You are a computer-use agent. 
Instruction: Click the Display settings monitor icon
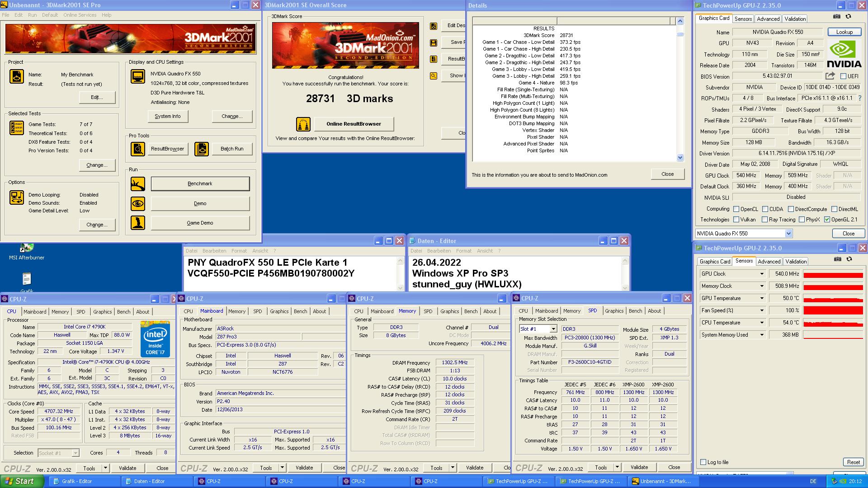click(x=138, y=76)
